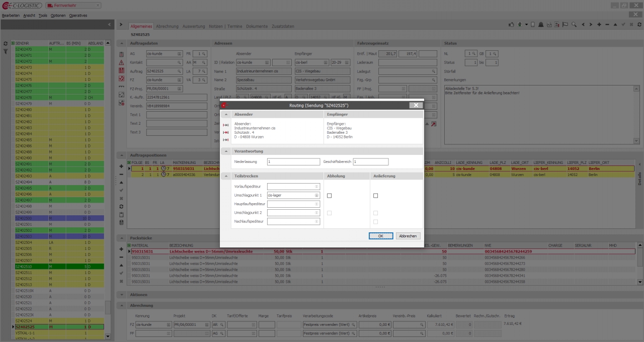Tick Abholung checkbox for Umschlagpunkt 2
Screen dimensions: 644x342
click(329, 213)
